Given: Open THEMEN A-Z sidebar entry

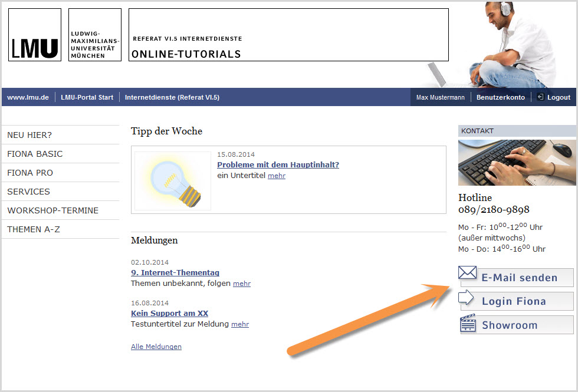Looking at the screenshot, I should click(60, 229).
